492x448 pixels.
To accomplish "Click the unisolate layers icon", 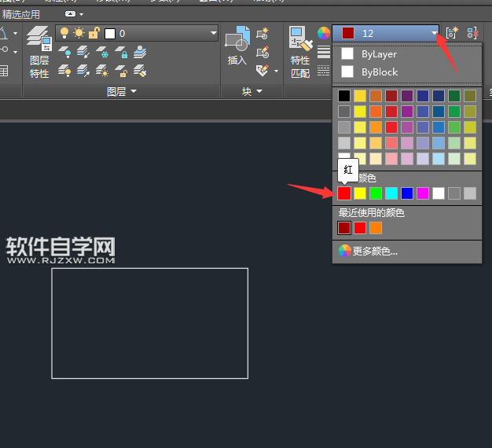I will [83, 71].
